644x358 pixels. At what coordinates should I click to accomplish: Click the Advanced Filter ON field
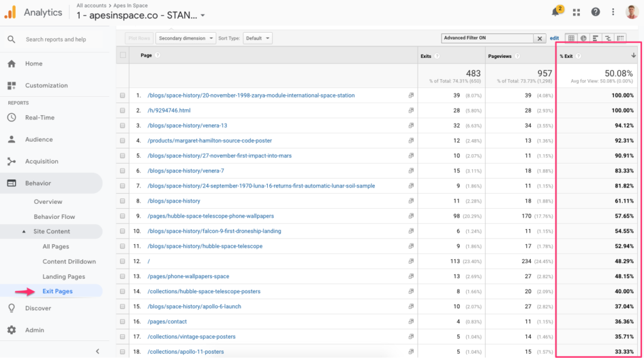coord(487,38)
